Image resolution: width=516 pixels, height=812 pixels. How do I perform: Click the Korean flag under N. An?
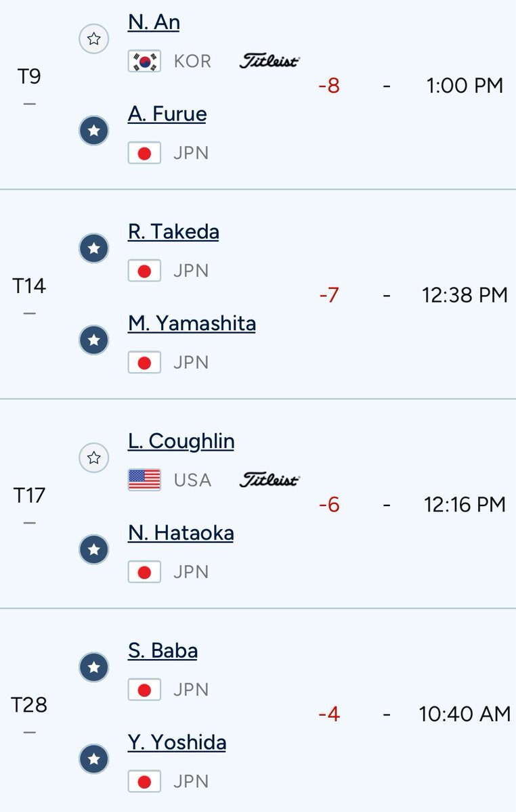tap(144, 61)
